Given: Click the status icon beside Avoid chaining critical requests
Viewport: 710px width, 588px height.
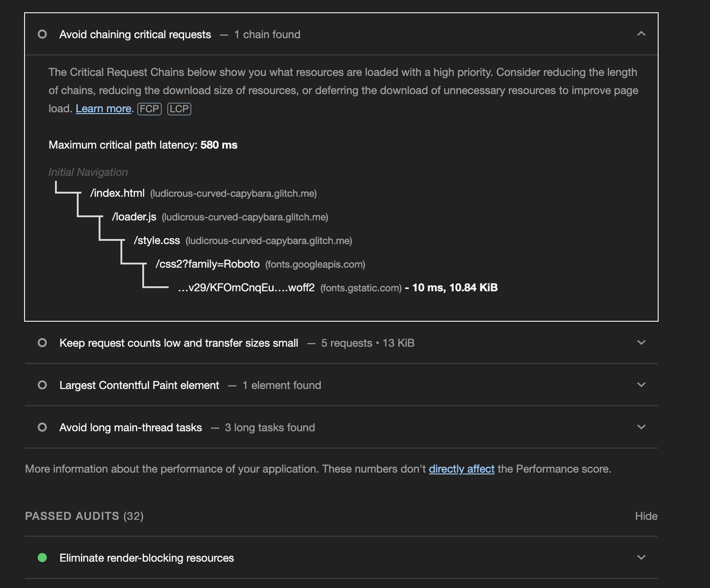Looking at the screenshot, I should (x=42, y=34).
